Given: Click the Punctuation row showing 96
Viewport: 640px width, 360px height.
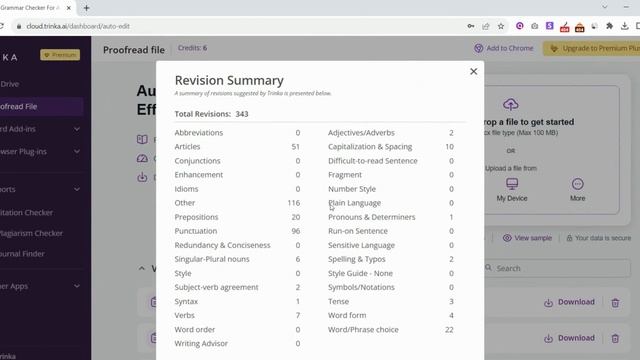Looking at the screenshot, I should point(237,231).
